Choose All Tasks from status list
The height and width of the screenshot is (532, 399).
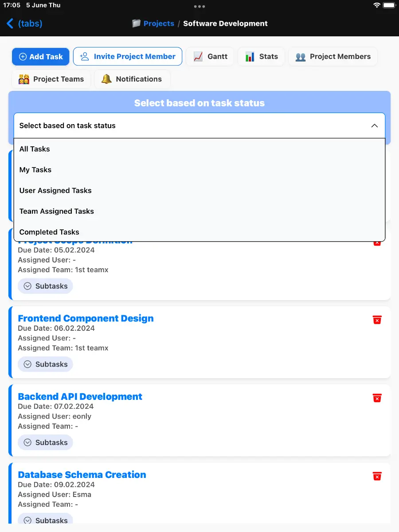click(199, 149)
